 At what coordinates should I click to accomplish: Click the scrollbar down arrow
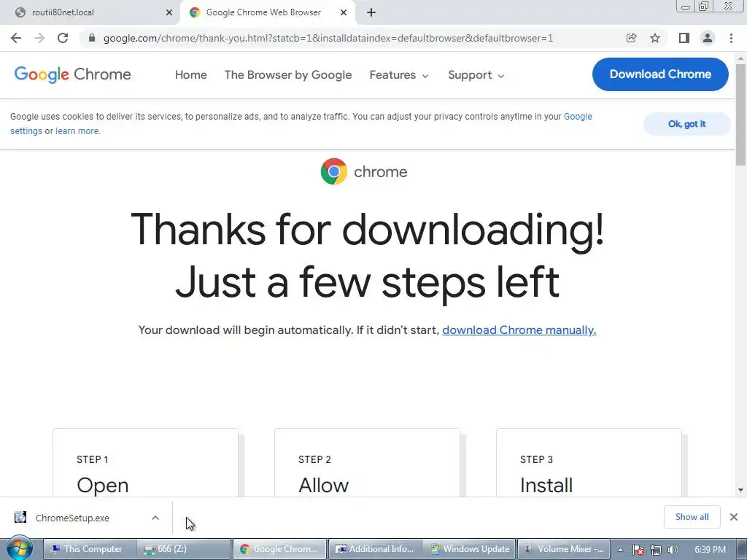click(x=741, y=489)
